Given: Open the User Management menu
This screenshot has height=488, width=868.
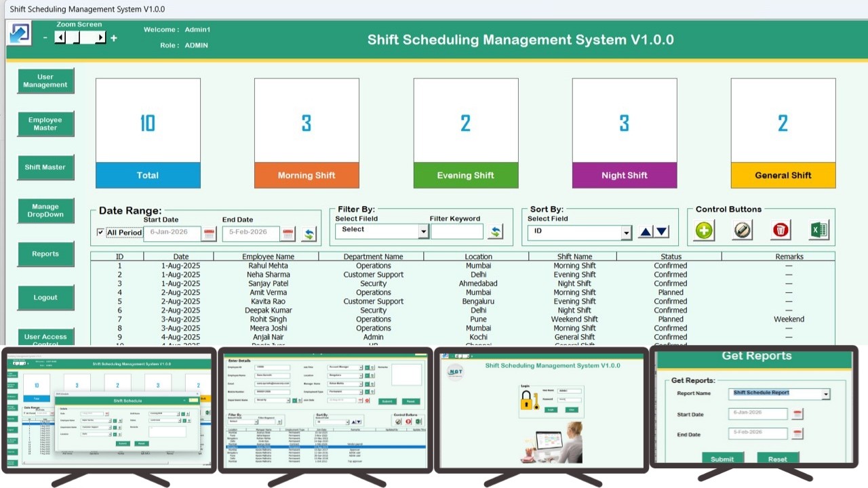Looking at the screenshot, I should click(x=45, y=81).
